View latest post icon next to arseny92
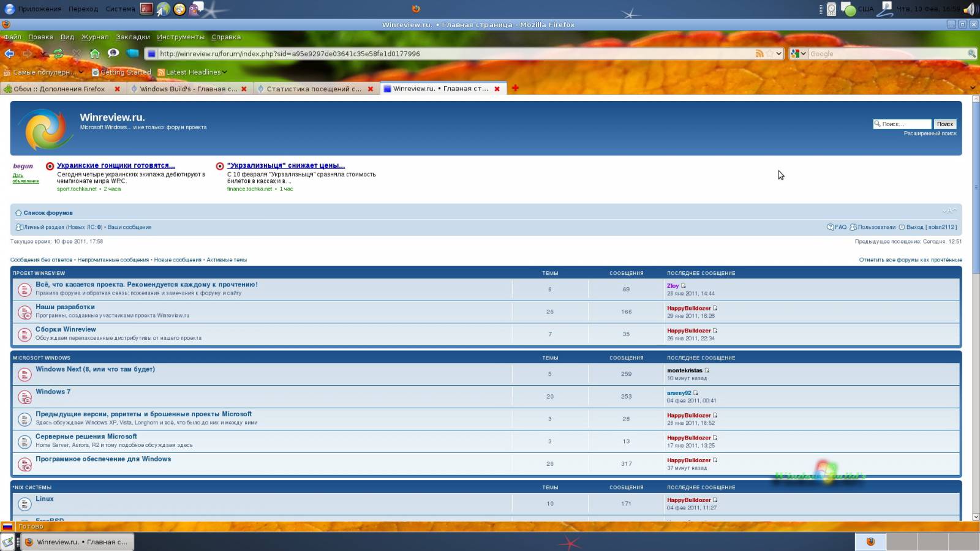Screen dimensions: 980x551 [x=695, y=393]
